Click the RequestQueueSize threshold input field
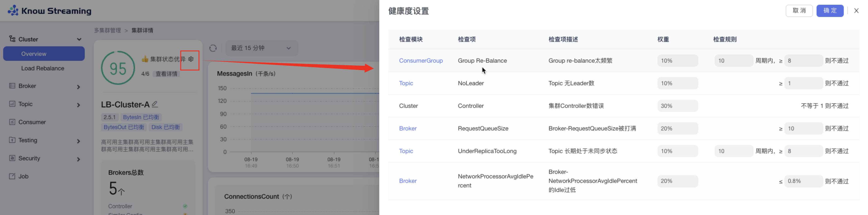This screenshot has height=215, width=868. (x=803, y=129)
